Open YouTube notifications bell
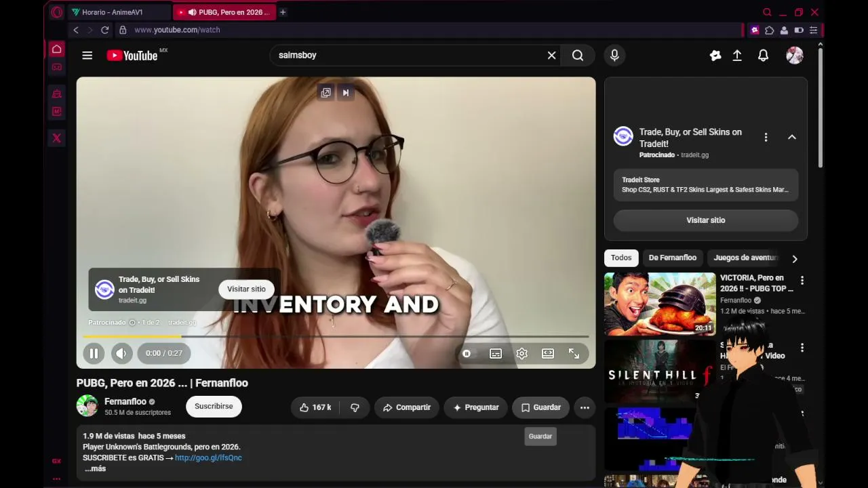Viewport: 868px width, 488px height. (x=764, y=56)
